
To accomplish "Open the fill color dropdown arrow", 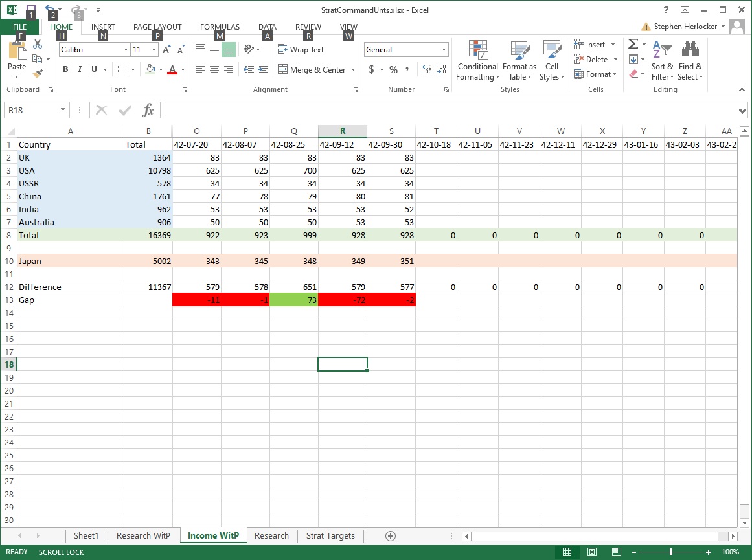I will point(161,69).
